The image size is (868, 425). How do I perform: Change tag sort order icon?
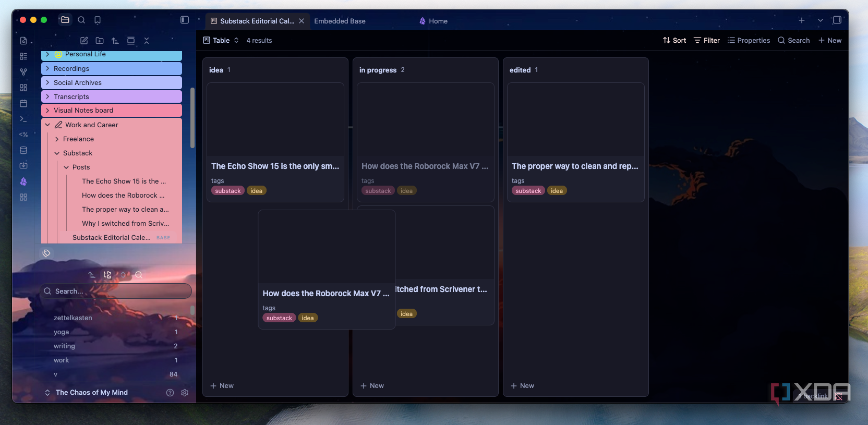tap(92, 275)
